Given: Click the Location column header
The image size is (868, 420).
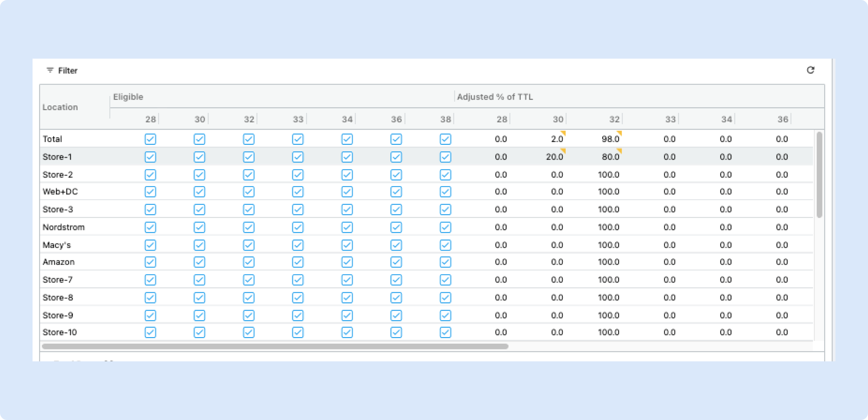Looking at the screenshot, I should click(x=60, y=107).
